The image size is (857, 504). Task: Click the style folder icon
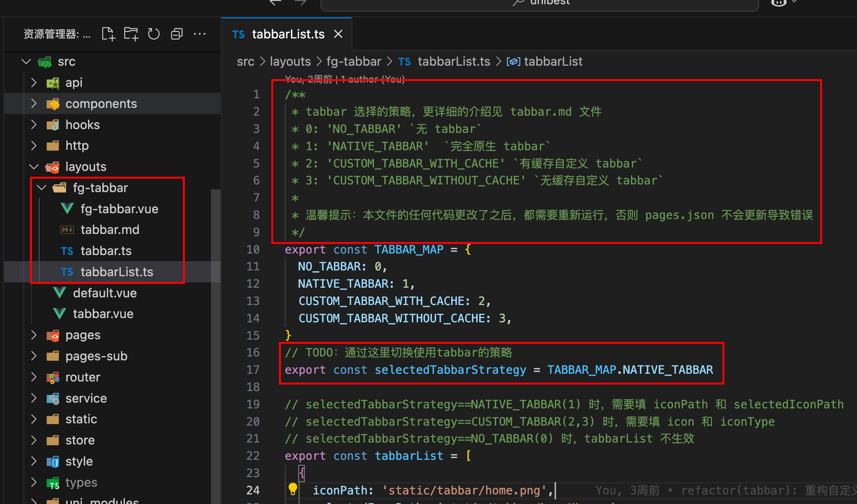53,461
